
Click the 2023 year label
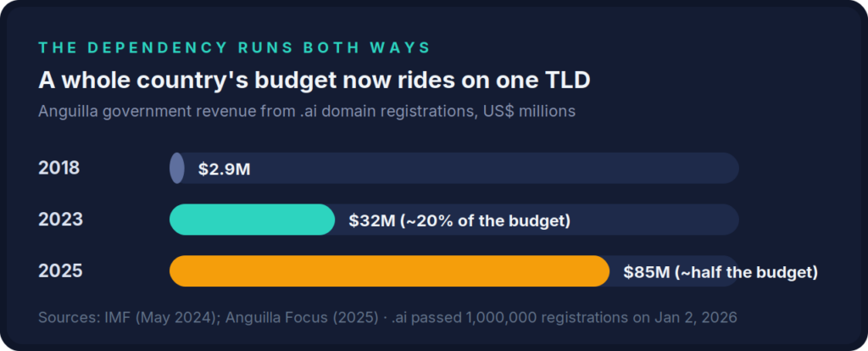click(x=60, y=220)
